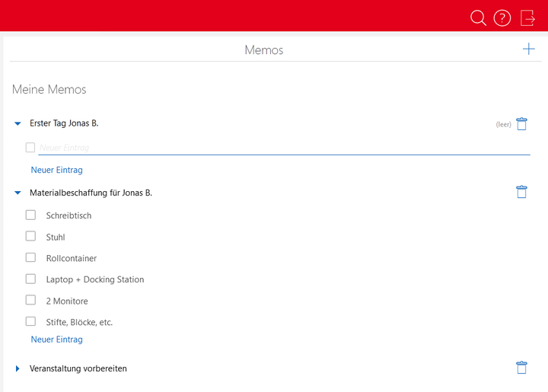Viewport: 548px width, 392px height.
Task: Open the search magnifier icon
Action: pos(478,18)
